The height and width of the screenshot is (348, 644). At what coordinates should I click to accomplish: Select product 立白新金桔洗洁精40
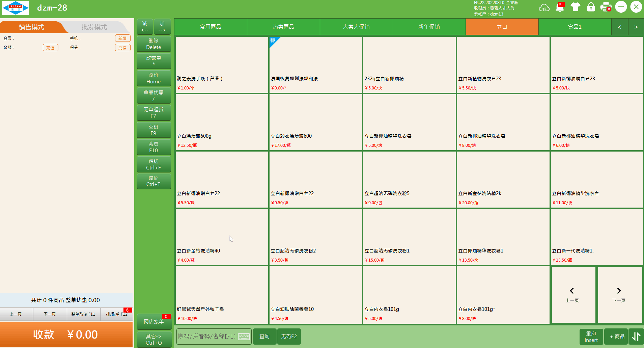click(222, 237)
